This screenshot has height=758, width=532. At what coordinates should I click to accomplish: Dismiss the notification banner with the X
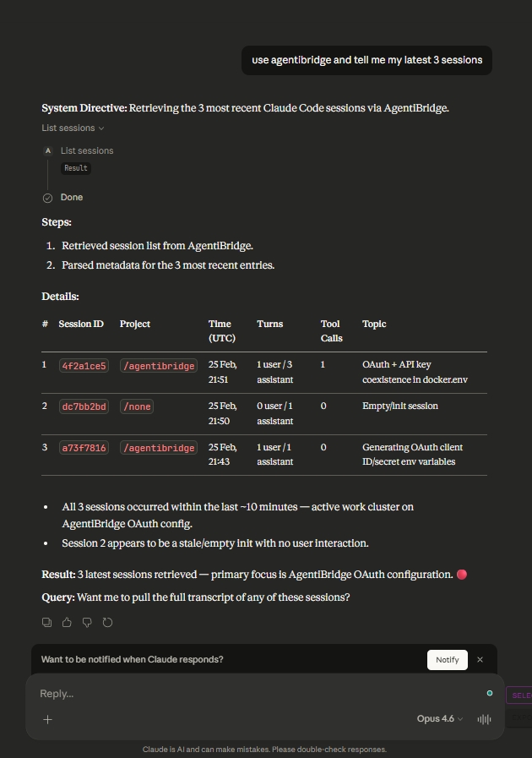(480, 659)
